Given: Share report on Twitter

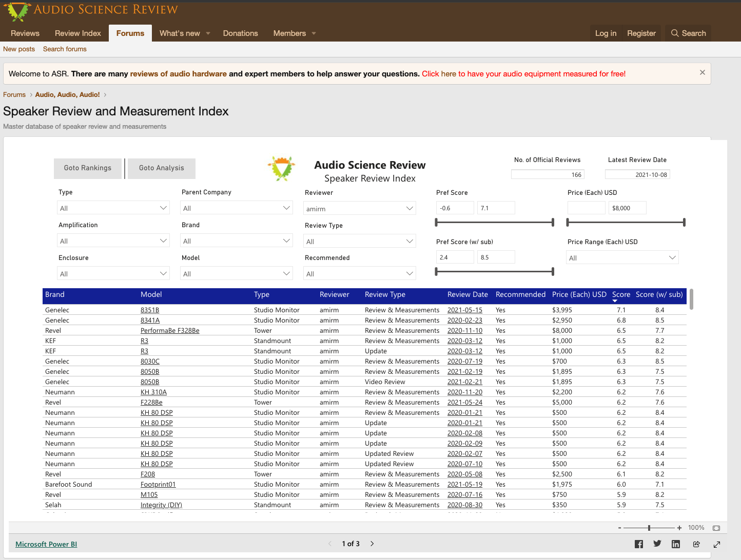Looking at the screenshot, I should [x=657, y=544].
